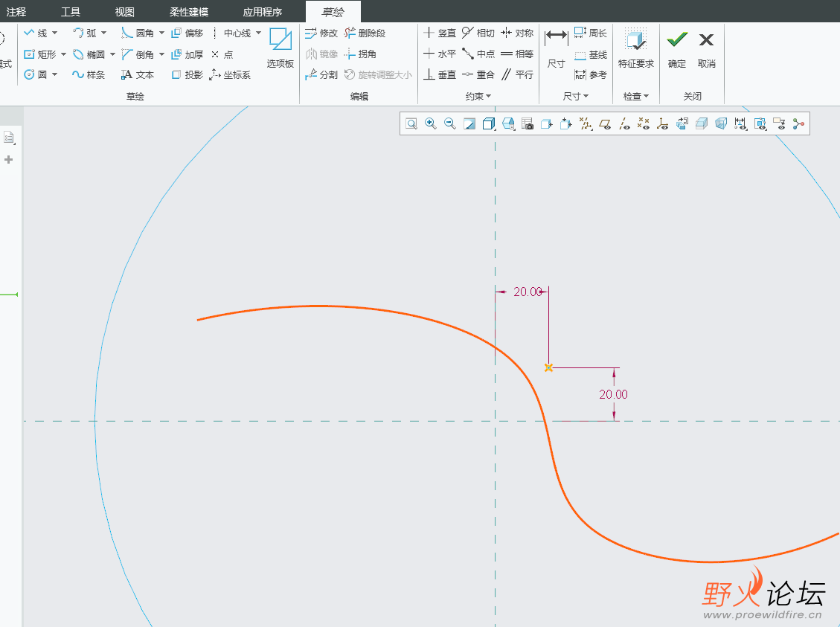The height and width of the screenshot is (627, 840).
Task: Click 确定 to accept the sketch
Action: [x=676, y=49]
